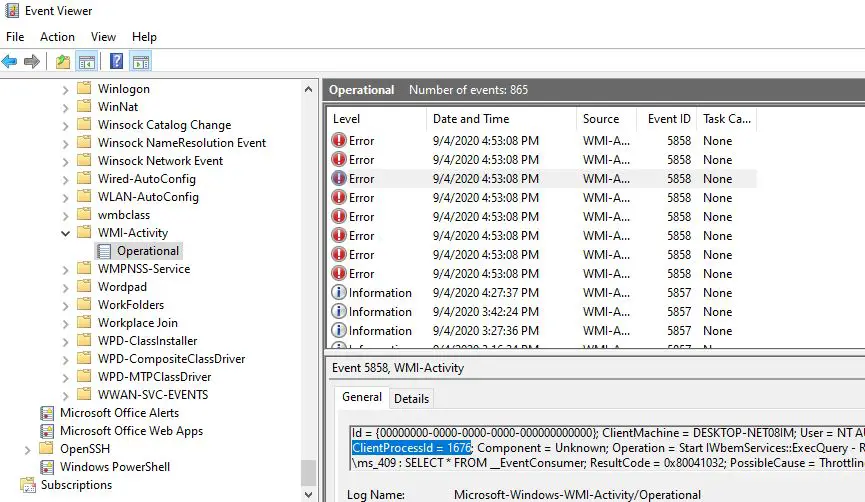Expand the OpenSSH folder node
Screen dimensions: 865x502
27,449
